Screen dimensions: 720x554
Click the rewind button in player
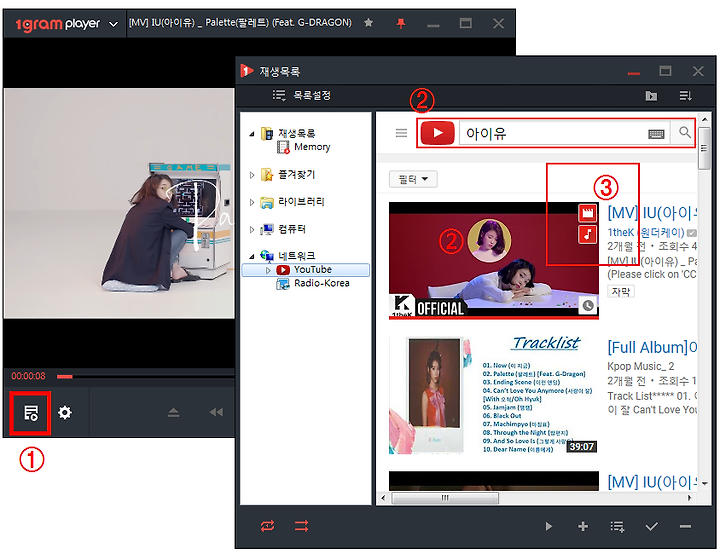(x=216, y=412)
